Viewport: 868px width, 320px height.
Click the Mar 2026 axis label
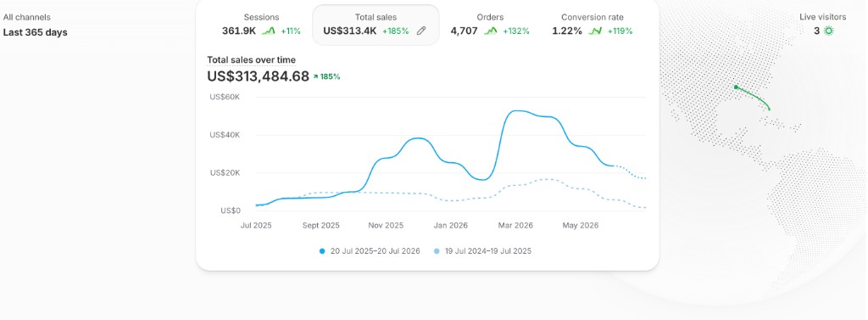click(515, 226)
